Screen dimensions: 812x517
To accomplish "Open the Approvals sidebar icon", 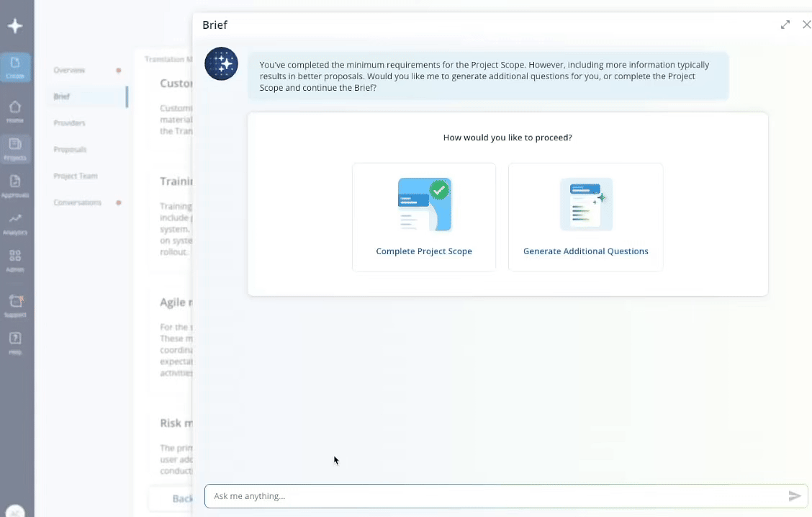I will point(15,185).
